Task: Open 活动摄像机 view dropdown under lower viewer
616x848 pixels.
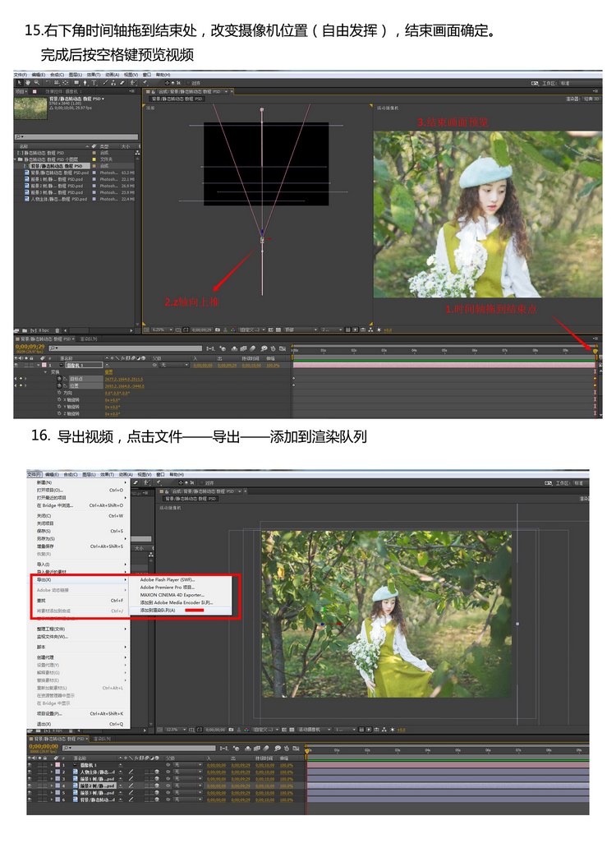Action: [314, 730]
